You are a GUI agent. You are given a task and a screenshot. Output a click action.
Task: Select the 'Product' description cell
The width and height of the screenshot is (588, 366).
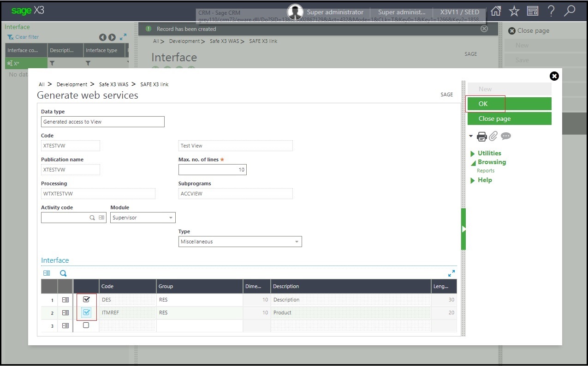[351, 313]
